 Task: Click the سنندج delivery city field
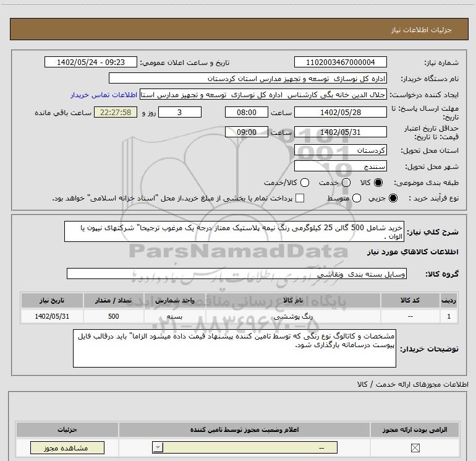pyautogui.click(x=340, y=166)
